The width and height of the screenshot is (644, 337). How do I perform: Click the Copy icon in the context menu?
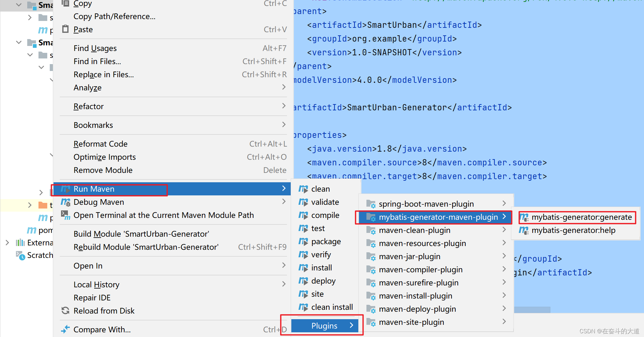(65, 3)
